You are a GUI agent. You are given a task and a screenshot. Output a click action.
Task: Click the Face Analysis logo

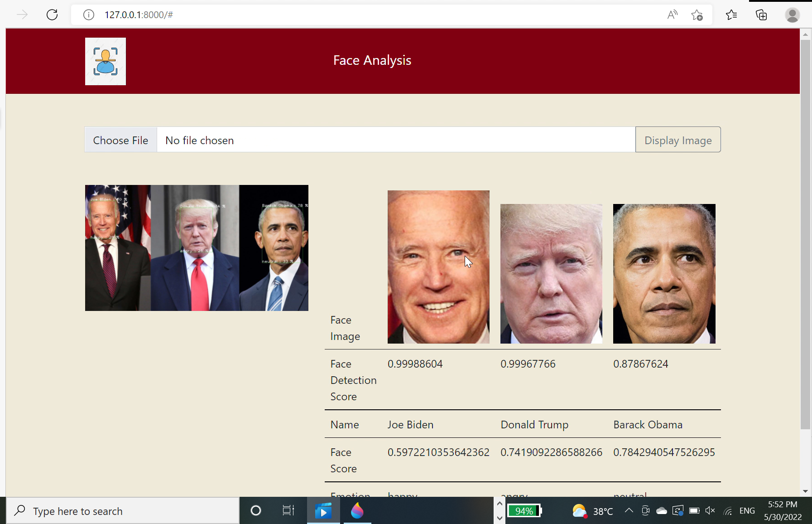(x=105, y=61)
